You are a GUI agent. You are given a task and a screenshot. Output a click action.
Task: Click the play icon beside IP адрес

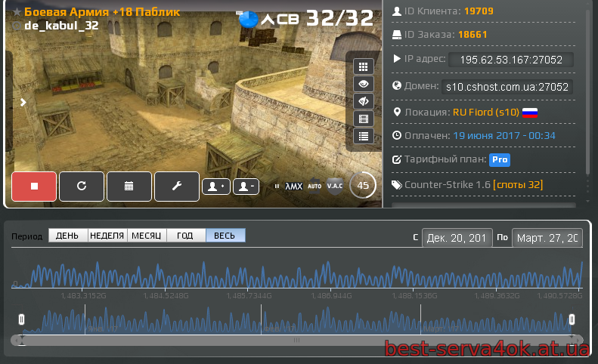point(397,58)
